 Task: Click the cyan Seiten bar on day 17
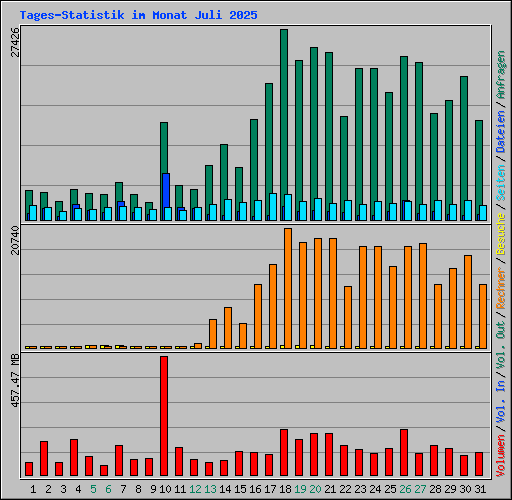[273, 207]
